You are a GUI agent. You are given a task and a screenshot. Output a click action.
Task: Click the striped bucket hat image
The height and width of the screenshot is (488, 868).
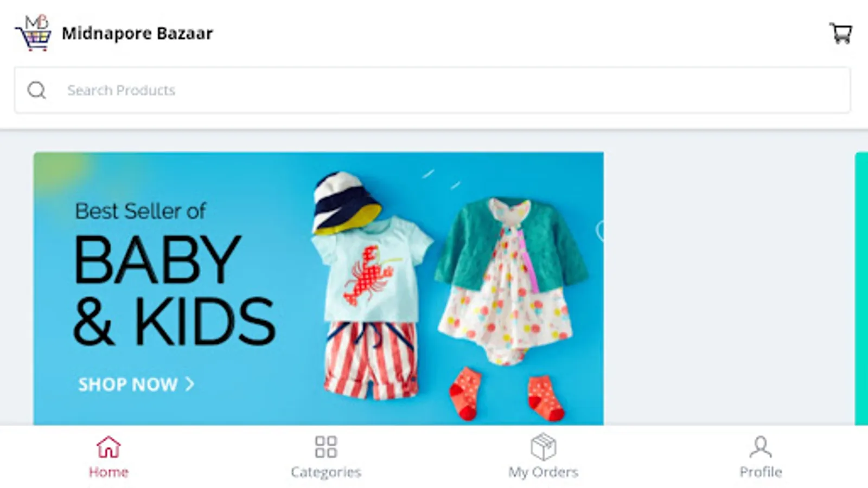[x=346, y=203]
